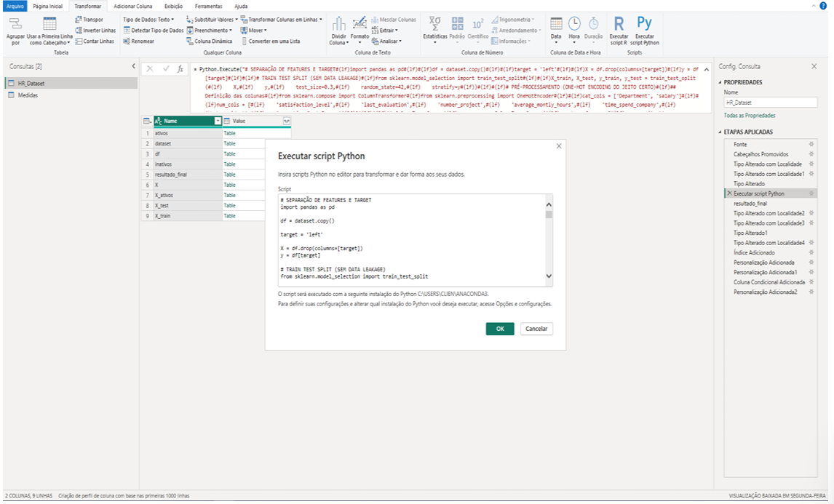834x504 pixels.
Task: Open gear for Índice Adicionado step
Action: (x=811, y=252)
